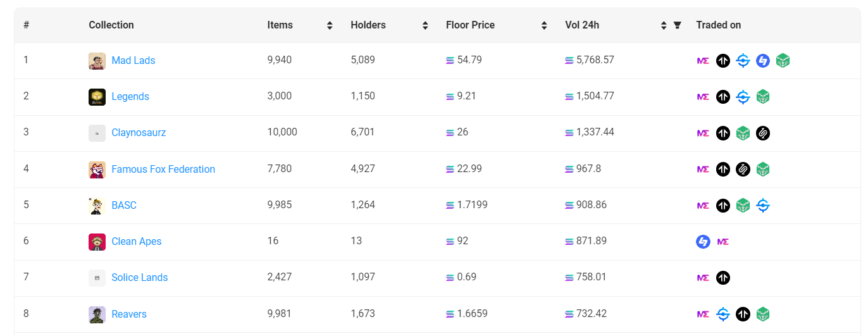Select Reavers volume value 732.42
Viewport: 868px width, 336px height.
(x=592, y=314)
